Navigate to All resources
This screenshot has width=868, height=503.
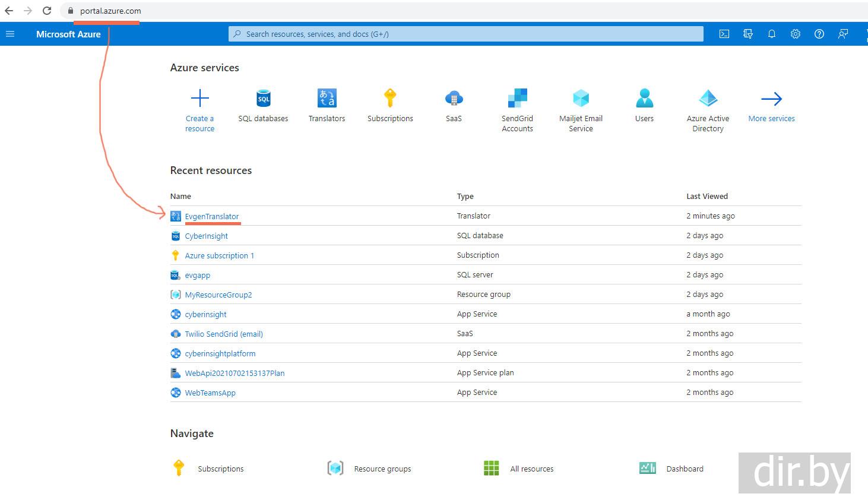click(x=531, y=469)
